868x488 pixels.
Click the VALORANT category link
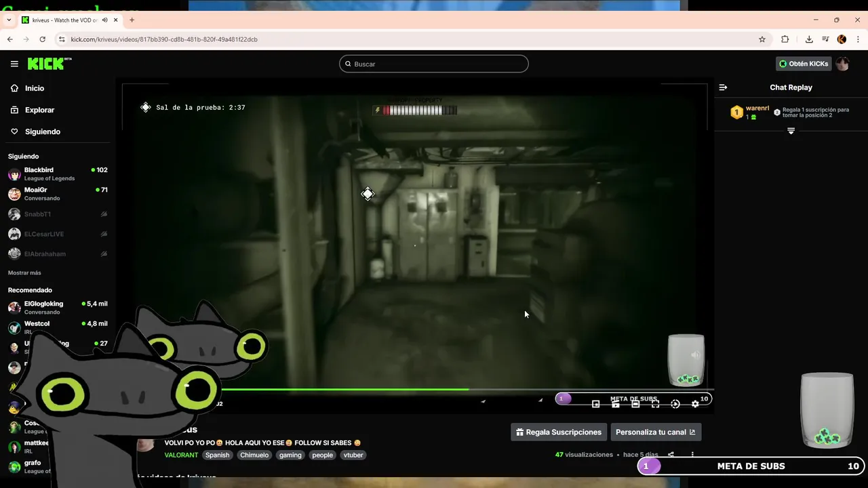click(181, 455)
